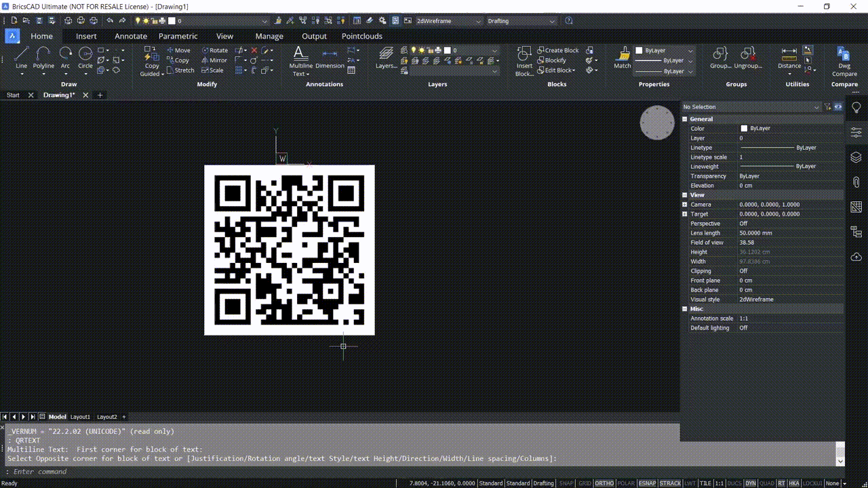The image size is (868, 488).
Task: Select the Circle tool
Action: click(85, 57)
